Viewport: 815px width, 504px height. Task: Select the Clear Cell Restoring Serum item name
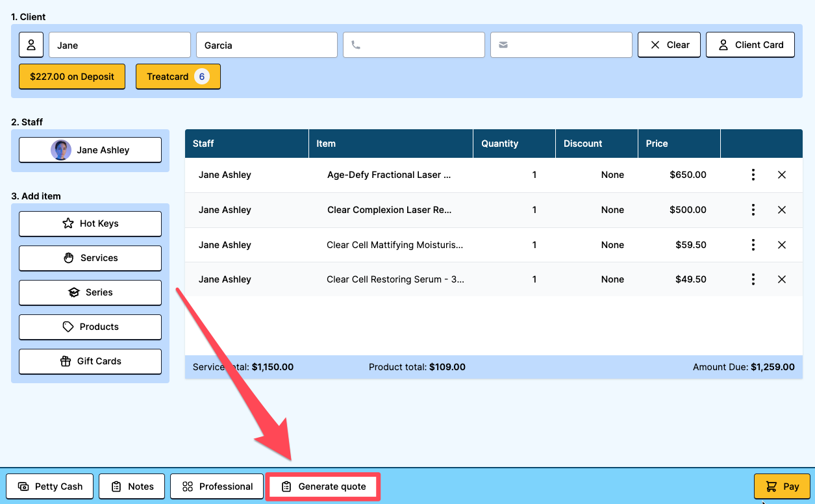(395, 279)
